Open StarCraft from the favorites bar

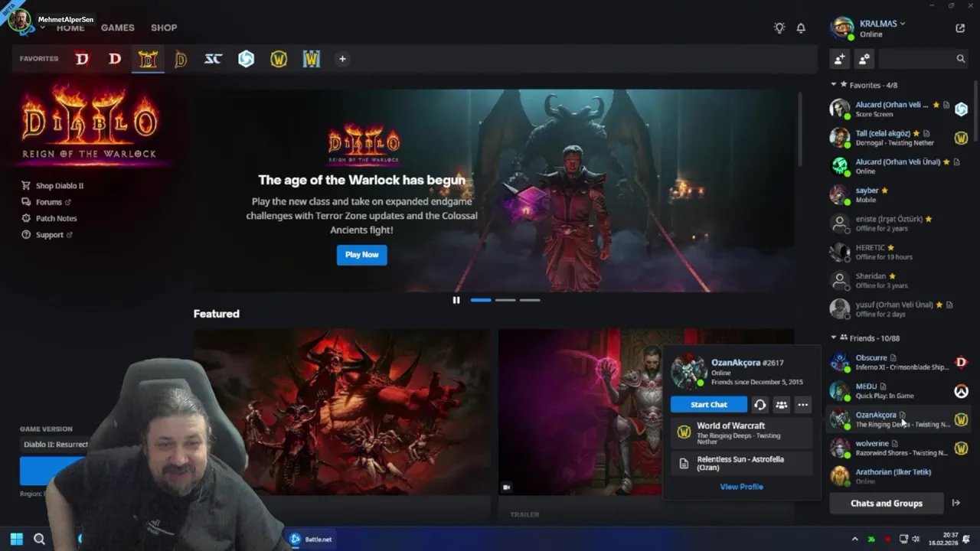(213, 59)
